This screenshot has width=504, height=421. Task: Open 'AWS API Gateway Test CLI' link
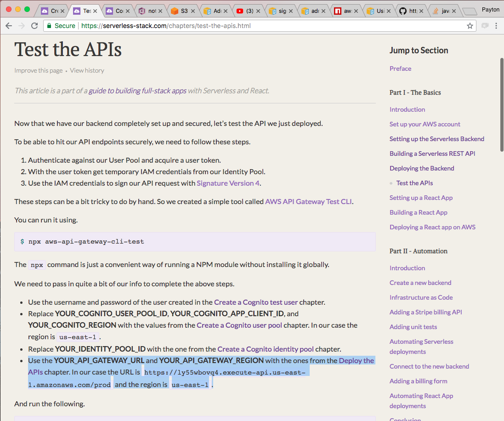[x=309, y=202]
